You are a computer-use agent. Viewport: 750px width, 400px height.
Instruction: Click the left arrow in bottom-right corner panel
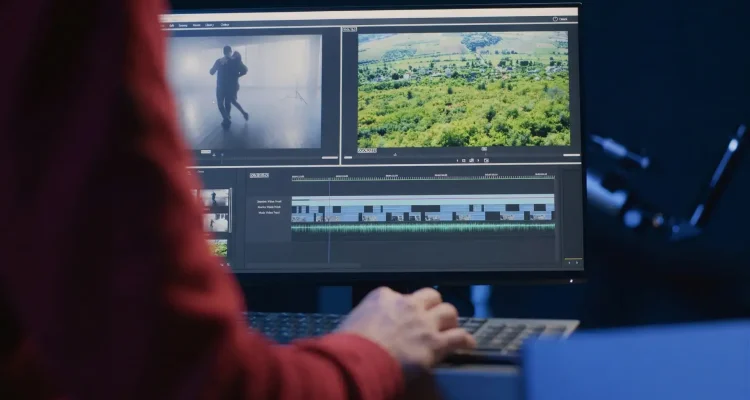pyautogui.click(x=569, y=263)
